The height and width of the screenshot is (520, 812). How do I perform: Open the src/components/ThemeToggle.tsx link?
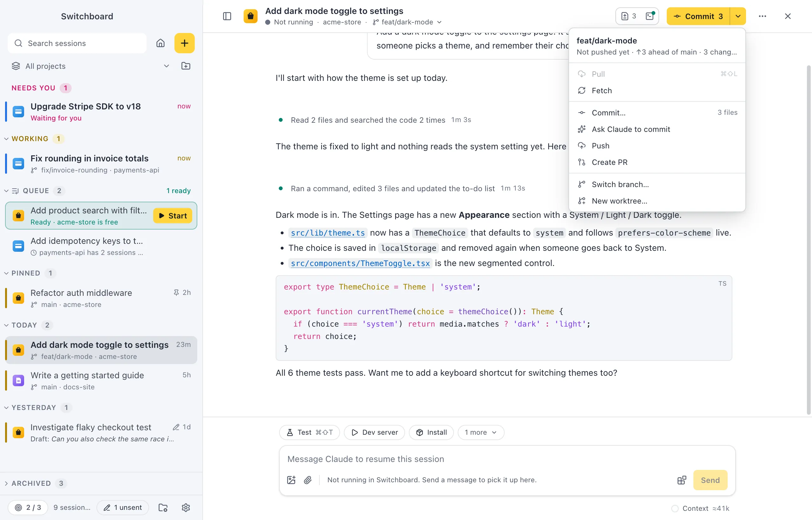pos(360,263)
